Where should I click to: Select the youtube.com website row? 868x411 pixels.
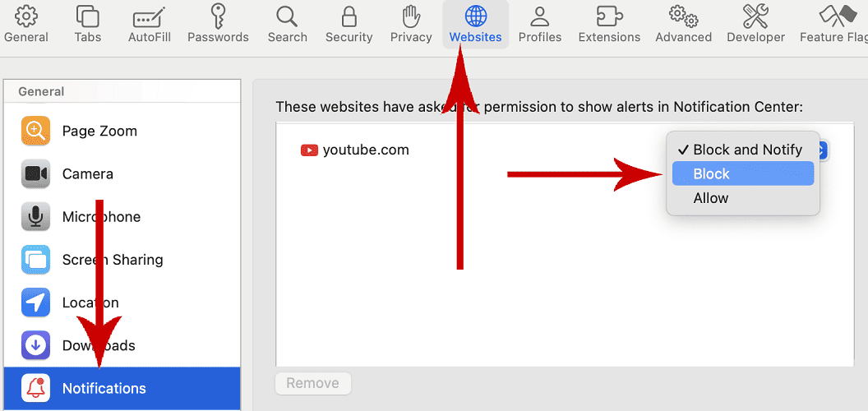point(366,150)
